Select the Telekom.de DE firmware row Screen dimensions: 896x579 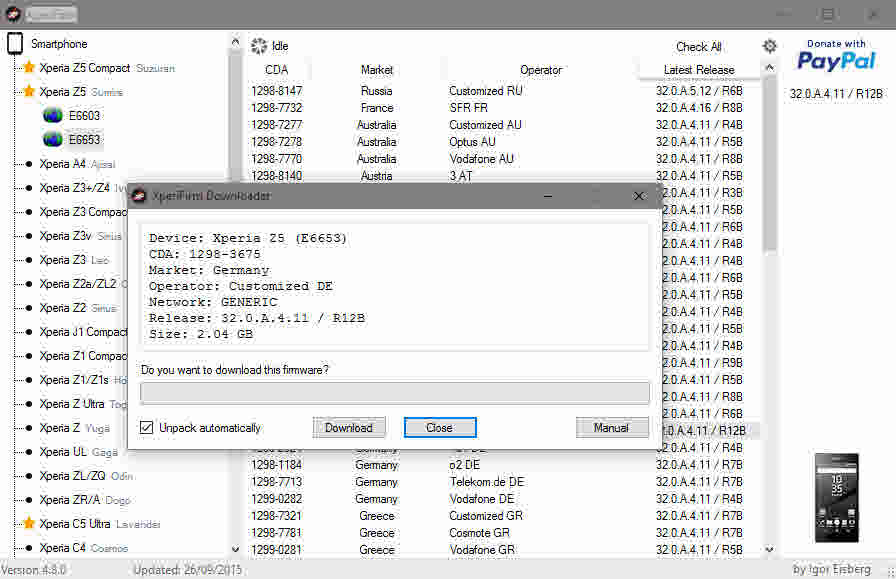coord(504,482)
